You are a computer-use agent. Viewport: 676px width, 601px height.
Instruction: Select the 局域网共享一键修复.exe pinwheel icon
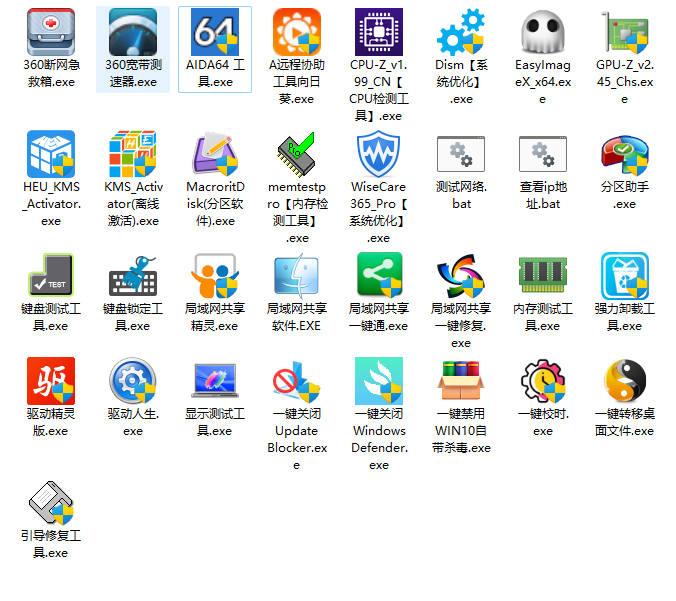click(x=460, y=276)
